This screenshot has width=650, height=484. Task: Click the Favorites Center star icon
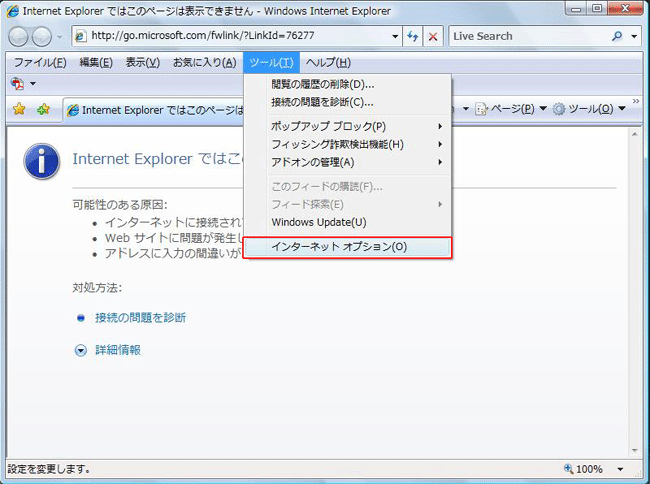point(19,109)
